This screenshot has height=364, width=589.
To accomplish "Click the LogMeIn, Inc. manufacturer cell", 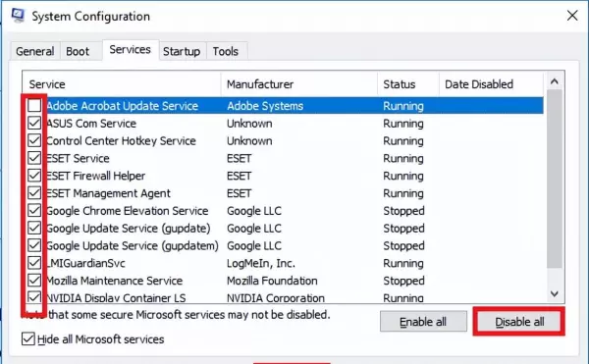I will [x=261, y=263].
